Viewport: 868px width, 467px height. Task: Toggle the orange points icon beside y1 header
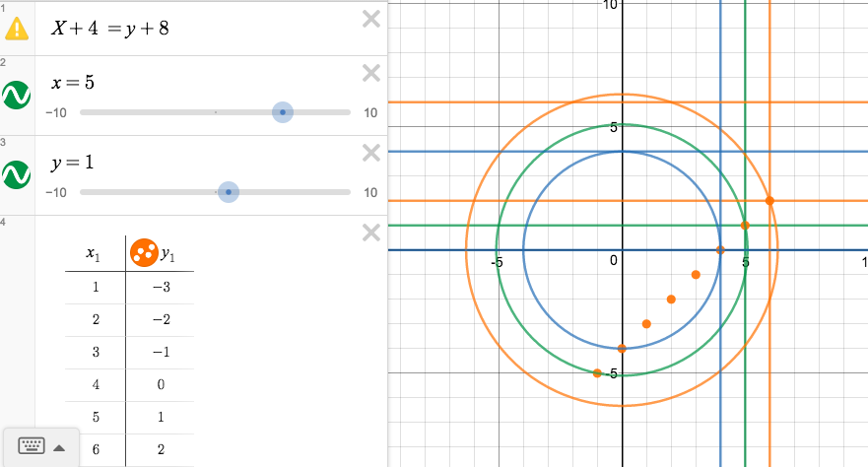(143, 252)
